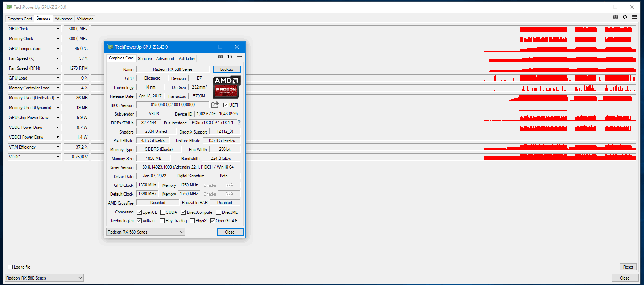Open the VRM Efficiency sensor dropdown
This screenshot has height=285, width=644.
point(58,147)
